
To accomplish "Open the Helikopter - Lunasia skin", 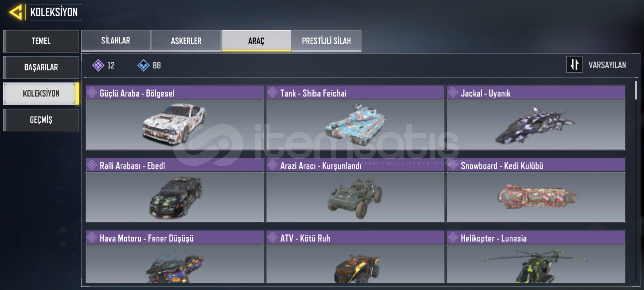I will click(x=536, y=257).
